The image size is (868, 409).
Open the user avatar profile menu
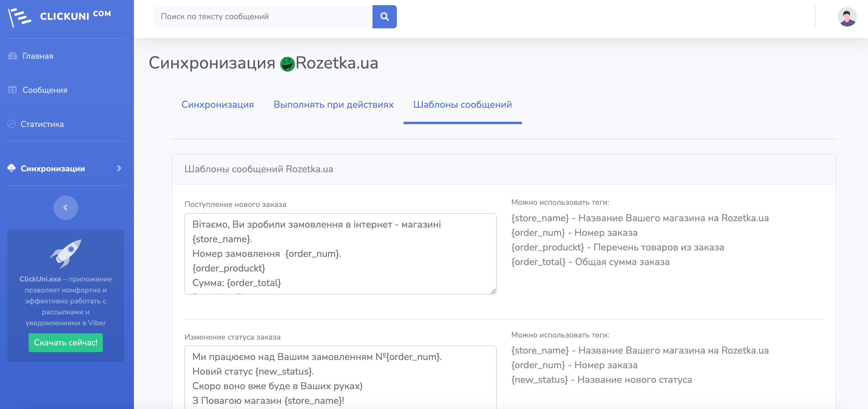[846, 17]
